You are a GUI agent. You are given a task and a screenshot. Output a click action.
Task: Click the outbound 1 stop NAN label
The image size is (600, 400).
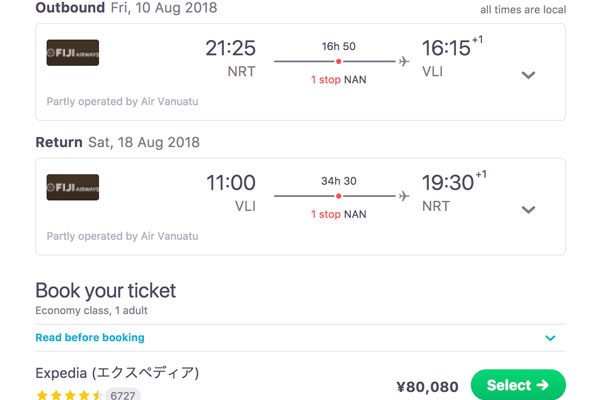tap(339, 80)
